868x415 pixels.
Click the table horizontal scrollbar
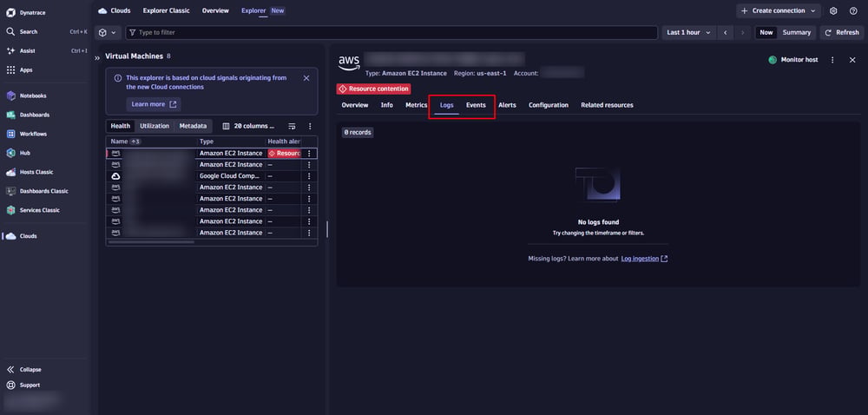150,242
